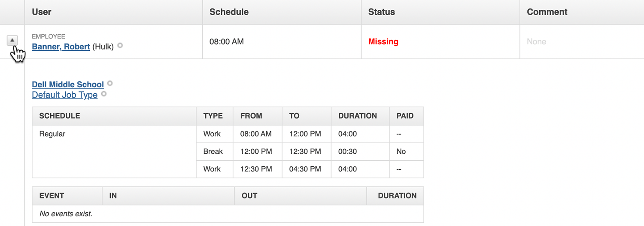The width and height of the screenshot is (644, 226).
Task: Click the red Missing status
Action: click(383, 42)
